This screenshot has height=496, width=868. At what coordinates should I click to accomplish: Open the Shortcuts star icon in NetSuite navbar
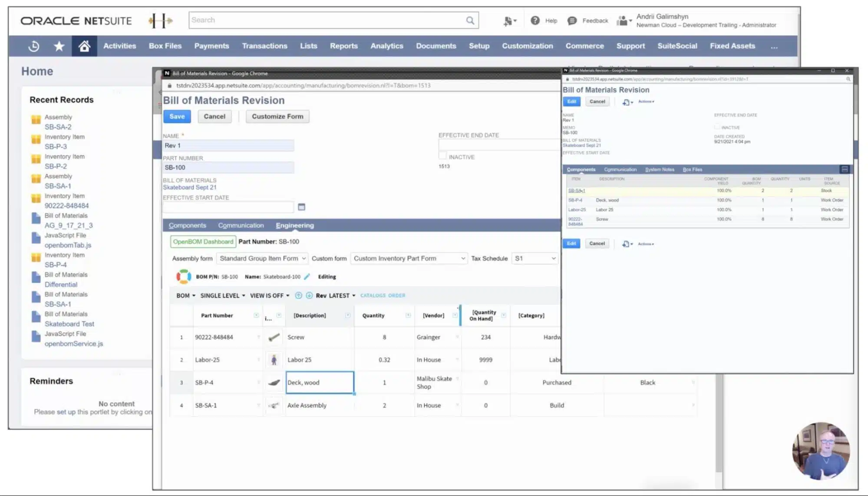coord(59,46)
